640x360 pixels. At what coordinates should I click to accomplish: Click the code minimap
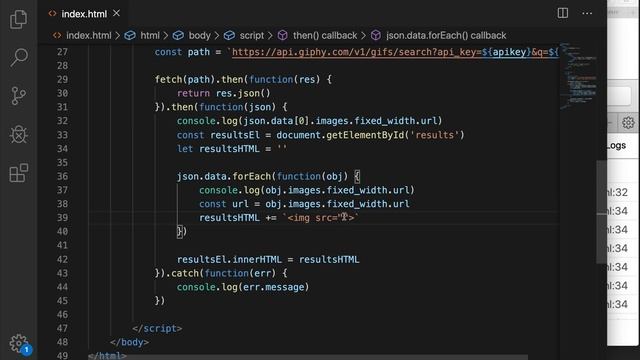click(x=579, y=76)
